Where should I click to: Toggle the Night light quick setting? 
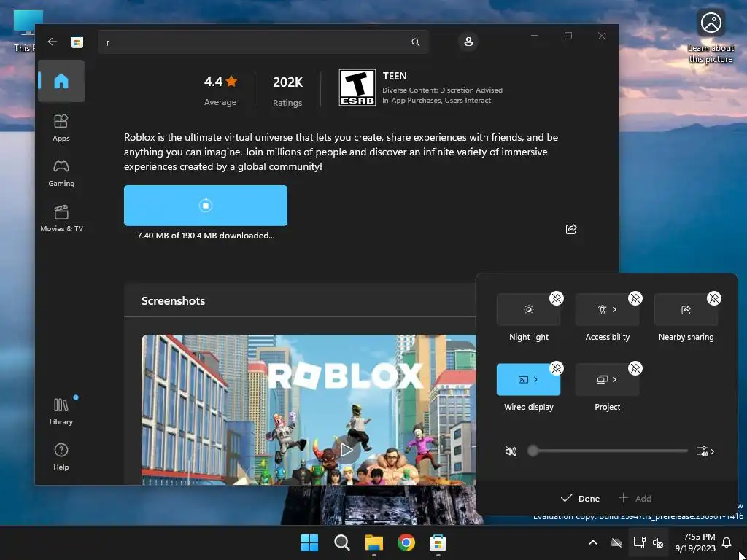[x=528, y=309]
